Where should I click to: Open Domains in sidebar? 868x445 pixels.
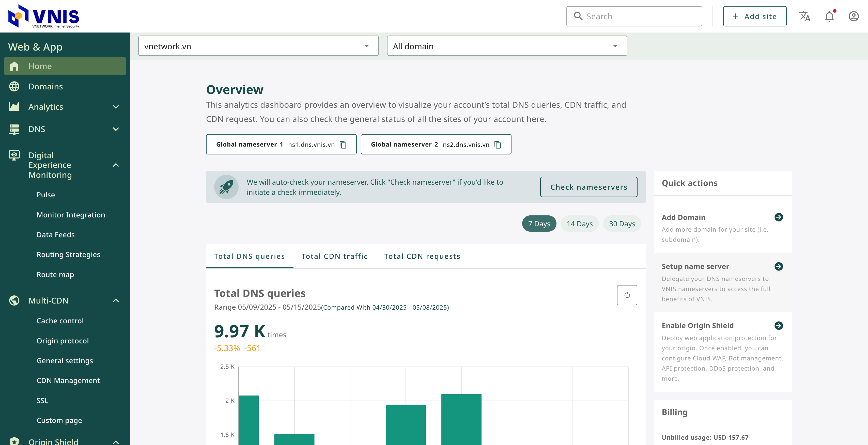pos(65,87)
